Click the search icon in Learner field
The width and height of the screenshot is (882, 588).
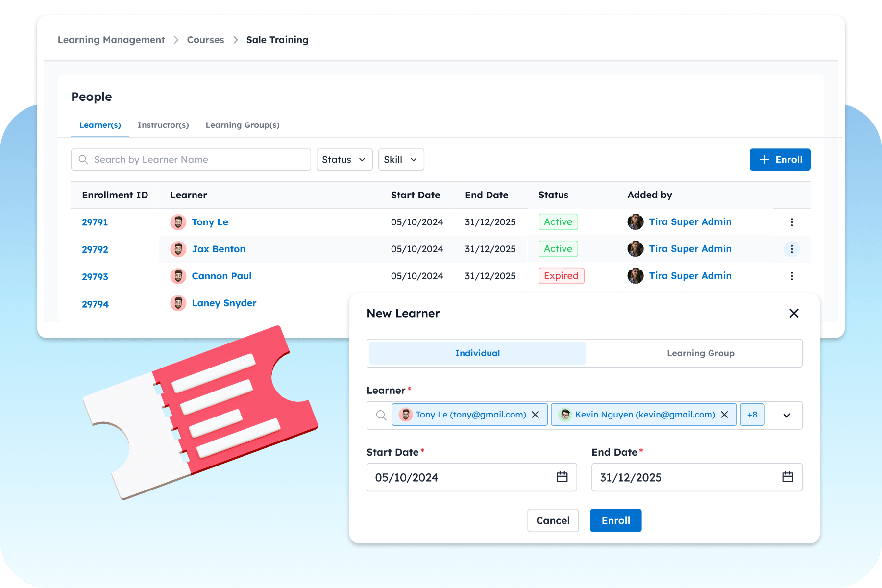[x=380, y=415]
